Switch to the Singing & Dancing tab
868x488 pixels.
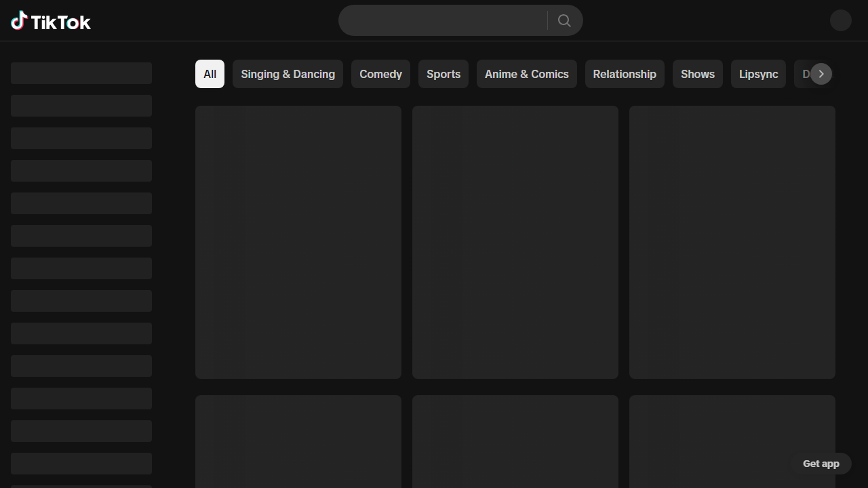click(x=288, y=74)
